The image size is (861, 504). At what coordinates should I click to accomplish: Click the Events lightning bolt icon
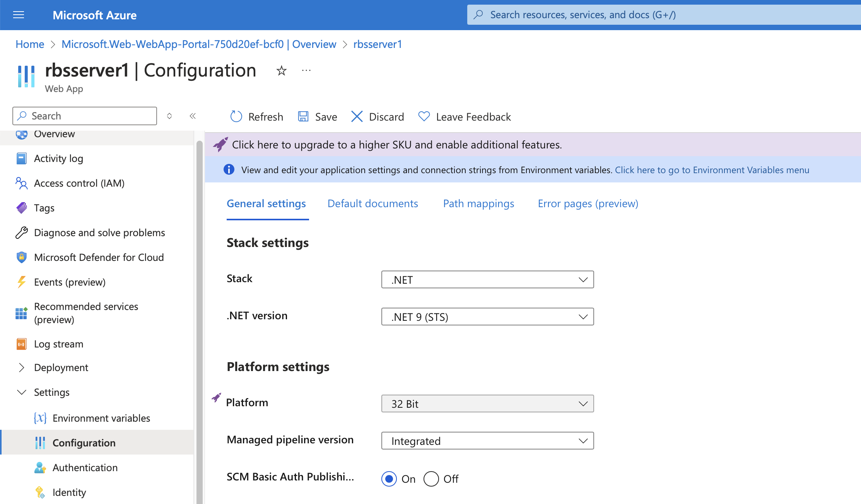[22, 282]
